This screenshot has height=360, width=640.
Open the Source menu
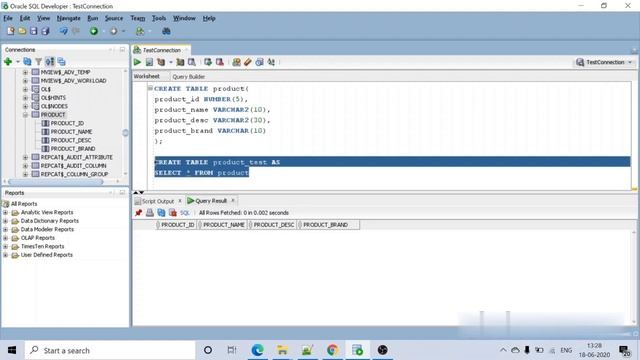[114, 18]
